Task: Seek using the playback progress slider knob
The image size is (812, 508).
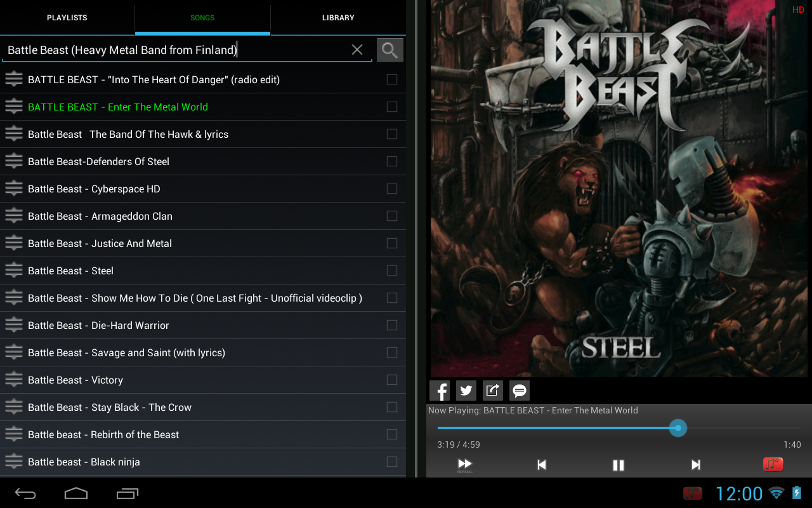Action: pos(678,428)
